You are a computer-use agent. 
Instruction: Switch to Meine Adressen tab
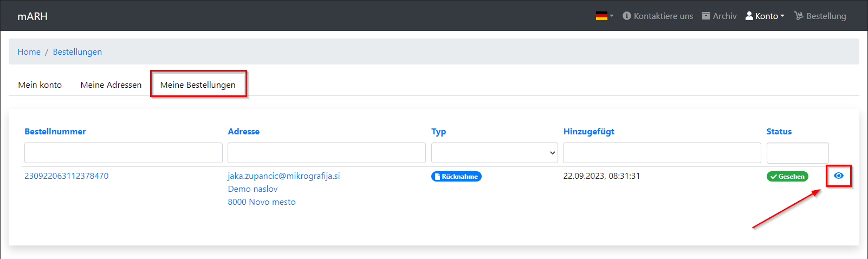pyautogui.click(x=111, y=85)
